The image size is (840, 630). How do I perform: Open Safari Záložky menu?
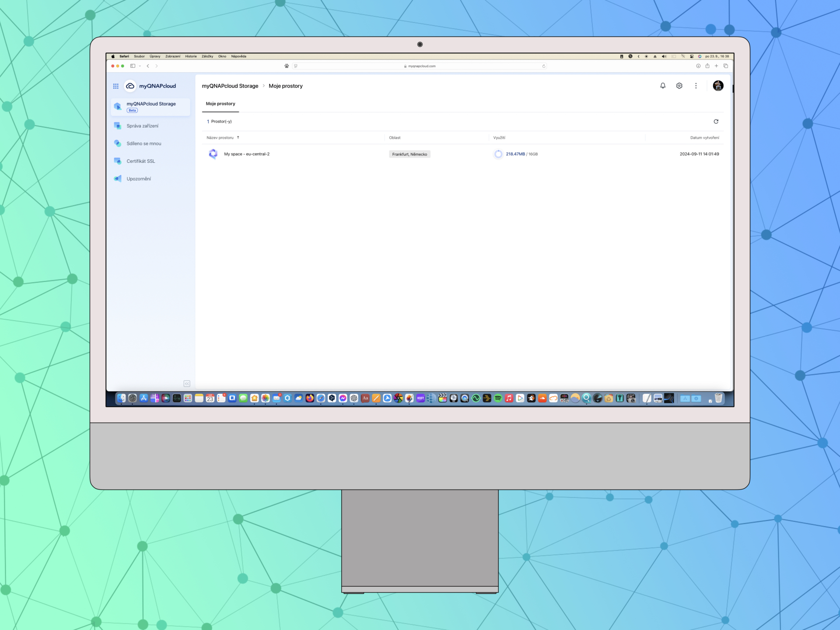207,56
